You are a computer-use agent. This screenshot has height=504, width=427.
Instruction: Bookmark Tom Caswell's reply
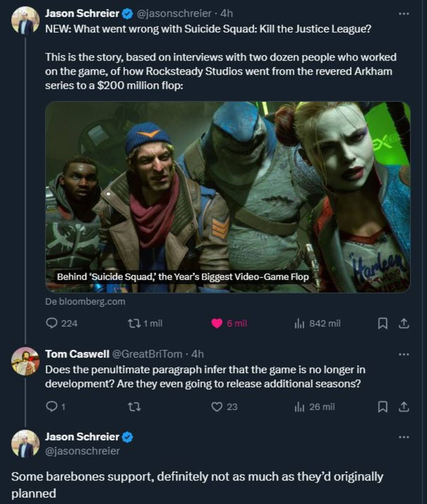(x=382, y=407)
